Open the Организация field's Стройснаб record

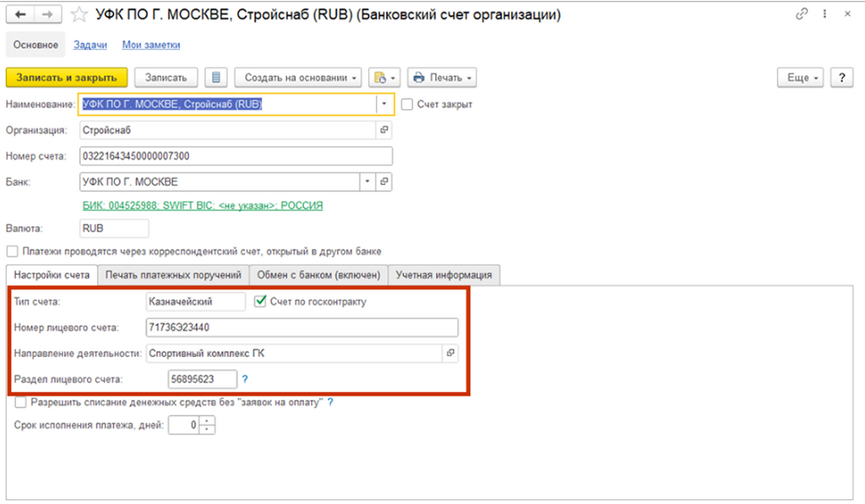[384, 130]
